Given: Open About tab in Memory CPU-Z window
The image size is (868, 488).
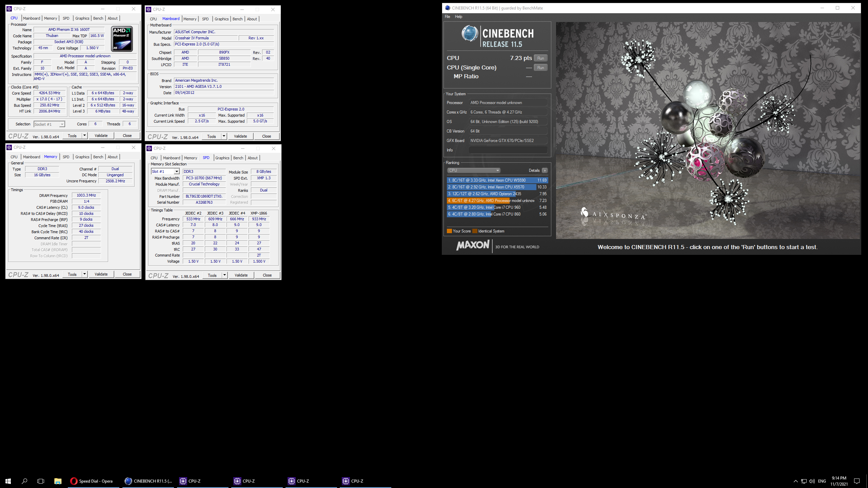Looking at the screenshot, I should pos(113,157).
